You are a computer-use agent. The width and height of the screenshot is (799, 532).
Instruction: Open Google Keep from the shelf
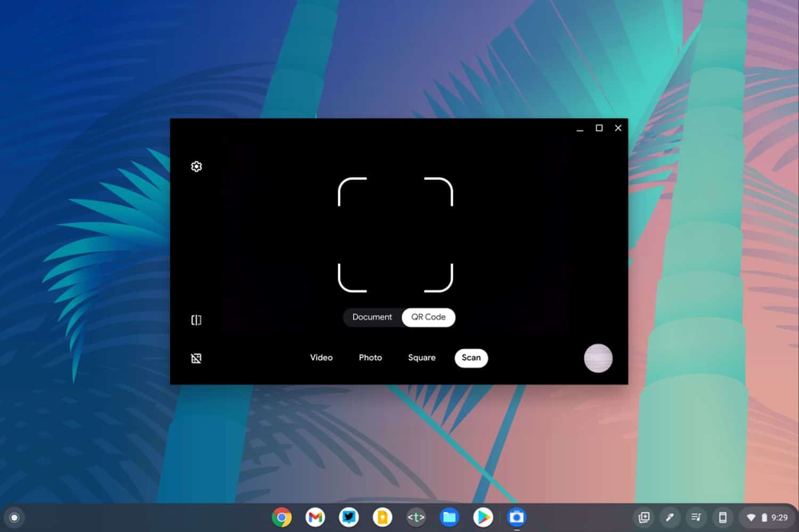click(382, 517)
